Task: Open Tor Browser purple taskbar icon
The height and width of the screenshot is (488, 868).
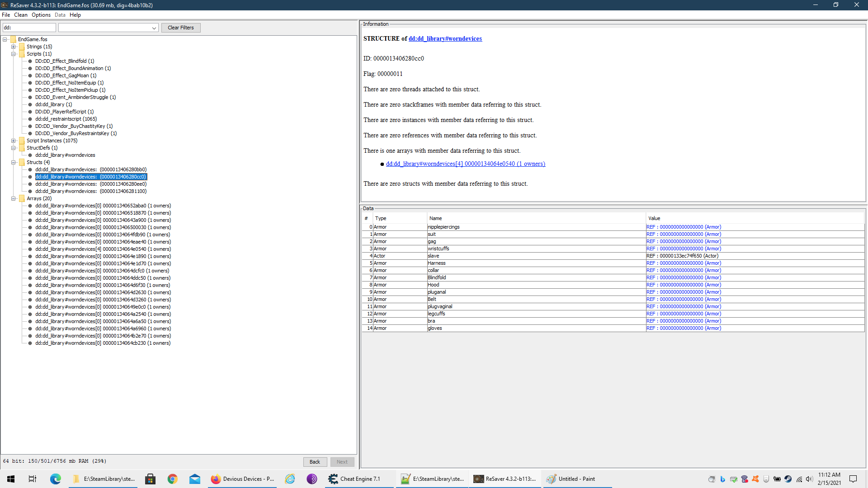Action: tap(312, 479)
